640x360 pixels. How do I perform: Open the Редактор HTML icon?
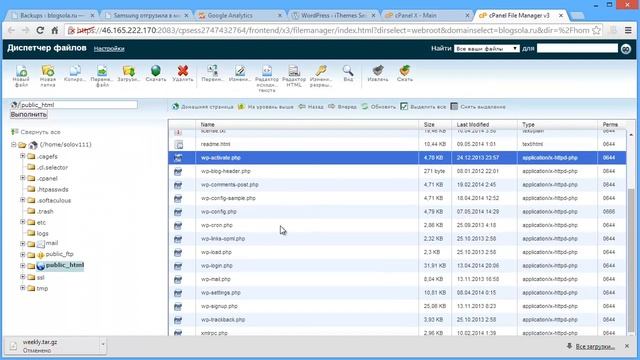(x=294, y=76)
